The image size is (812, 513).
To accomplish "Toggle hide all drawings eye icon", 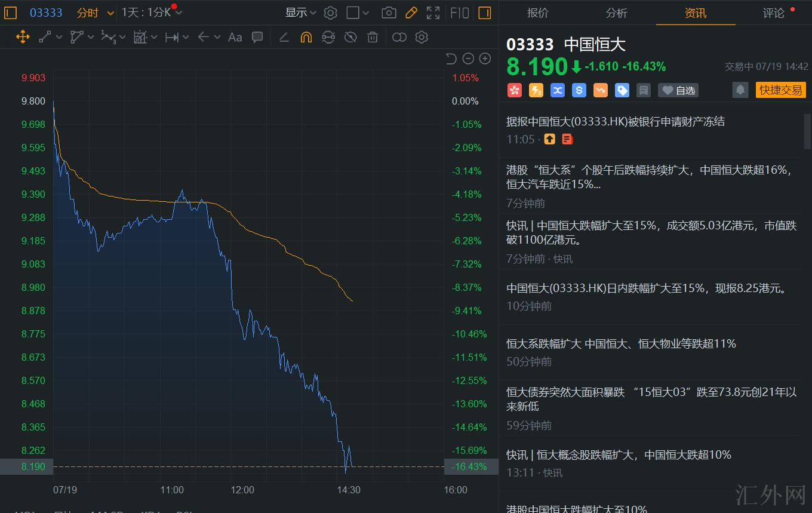I will click(x=350, y=37).
